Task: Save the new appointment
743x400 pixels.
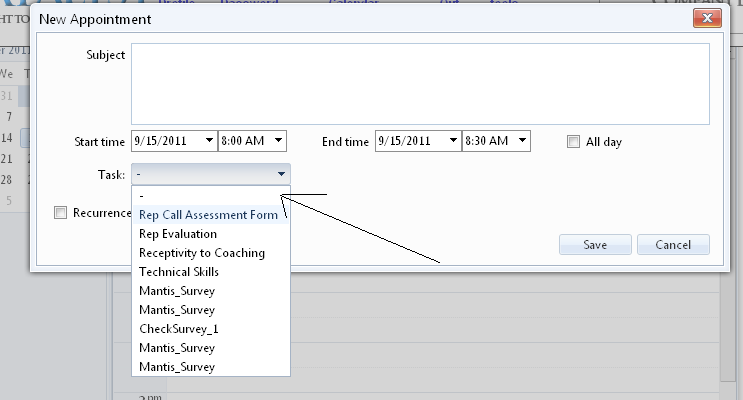Action: click(594, 245)
